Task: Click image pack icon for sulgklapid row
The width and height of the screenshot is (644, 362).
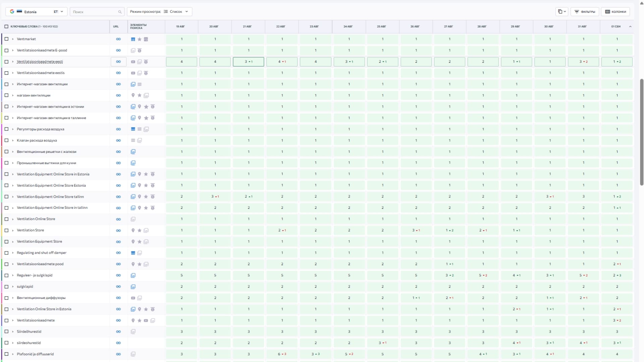Action: click(133, 287)
